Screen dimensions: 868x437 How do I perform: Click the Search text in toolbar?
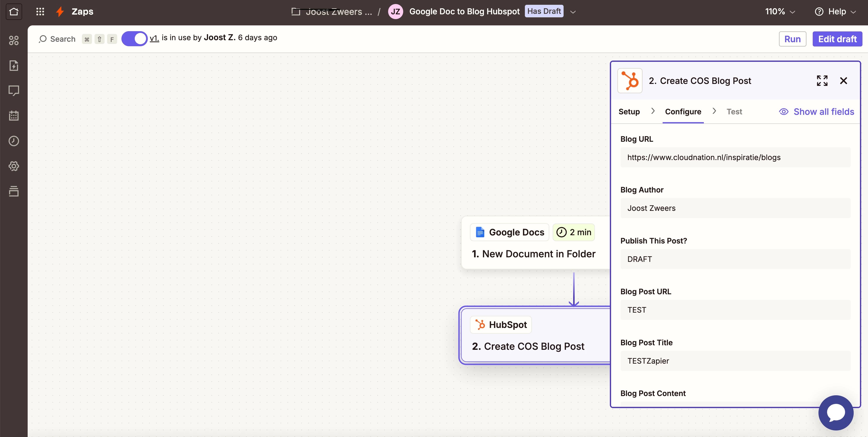point(63,39)
